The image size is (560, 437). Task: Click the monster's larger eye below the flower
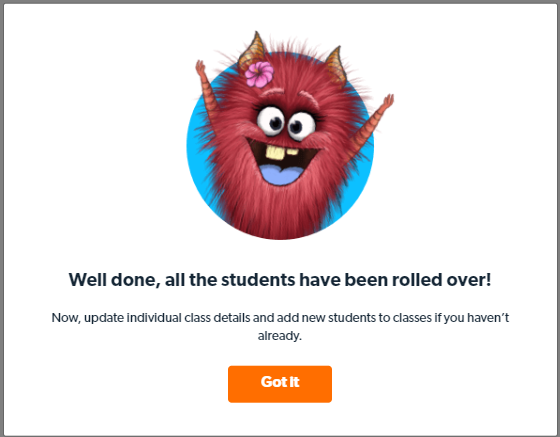click(x=271, y=121)
